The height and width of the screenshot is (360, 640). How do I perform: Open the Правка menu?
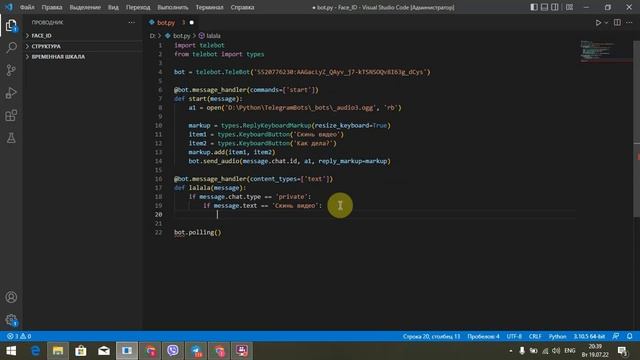pyautogui.click(x=52, y=7)
